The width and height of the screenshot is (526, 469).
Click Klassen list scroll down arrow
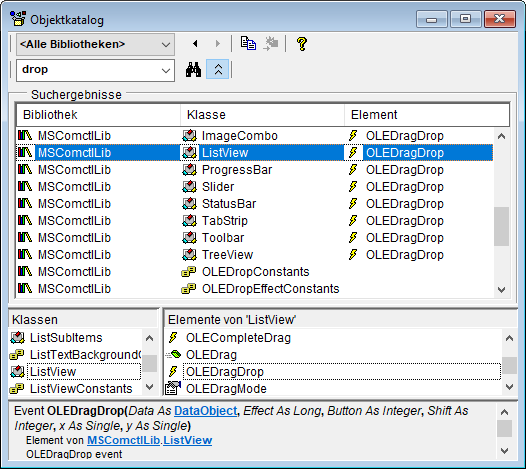point(150,387)
